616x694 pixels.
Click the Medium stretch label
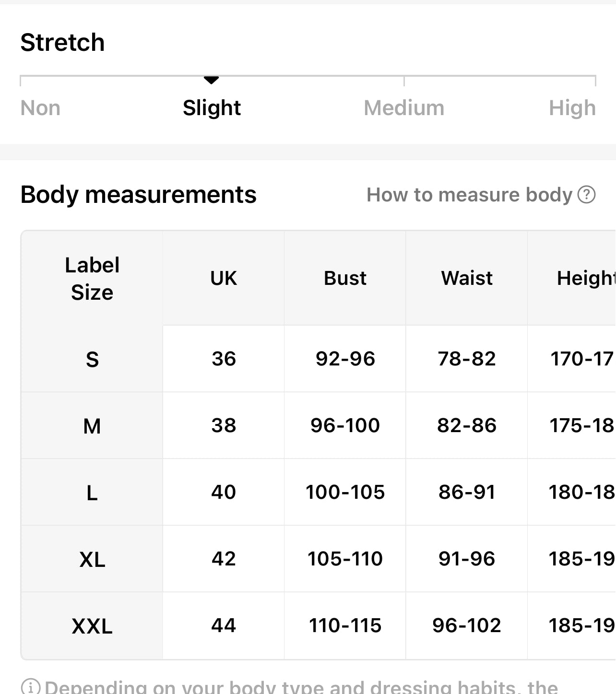click(x=404, y=108)
